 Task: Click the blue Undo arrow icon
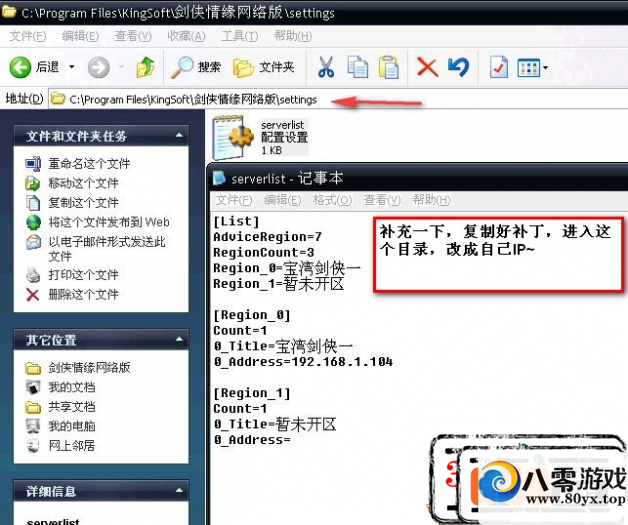459,67
